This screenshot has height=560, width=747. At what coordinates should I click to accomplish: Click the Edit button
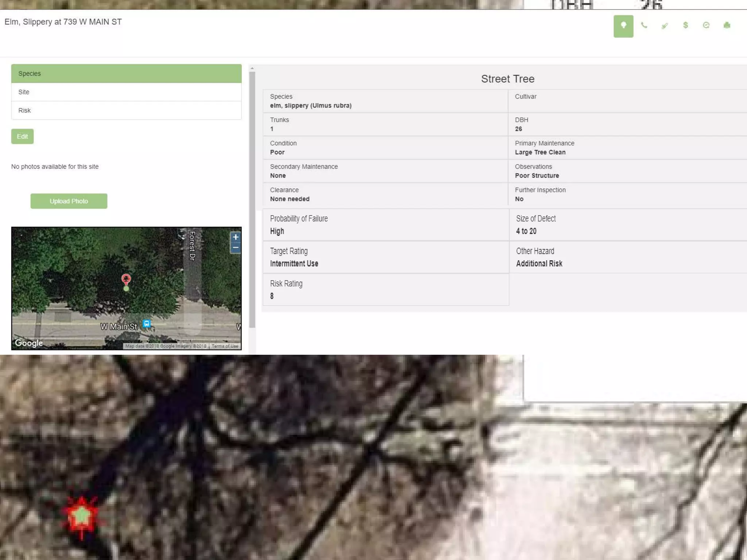click(x=22, y=136)
